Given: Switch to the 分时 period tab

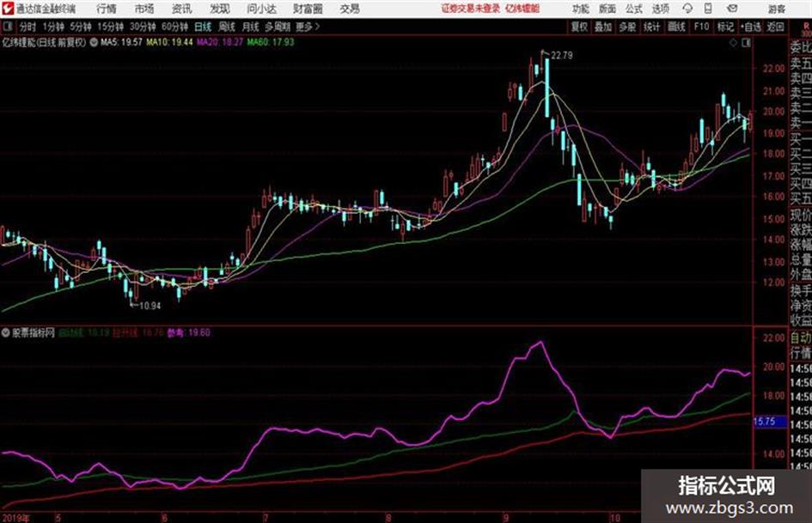Looking at the screenshot, I should coord(27,27).
